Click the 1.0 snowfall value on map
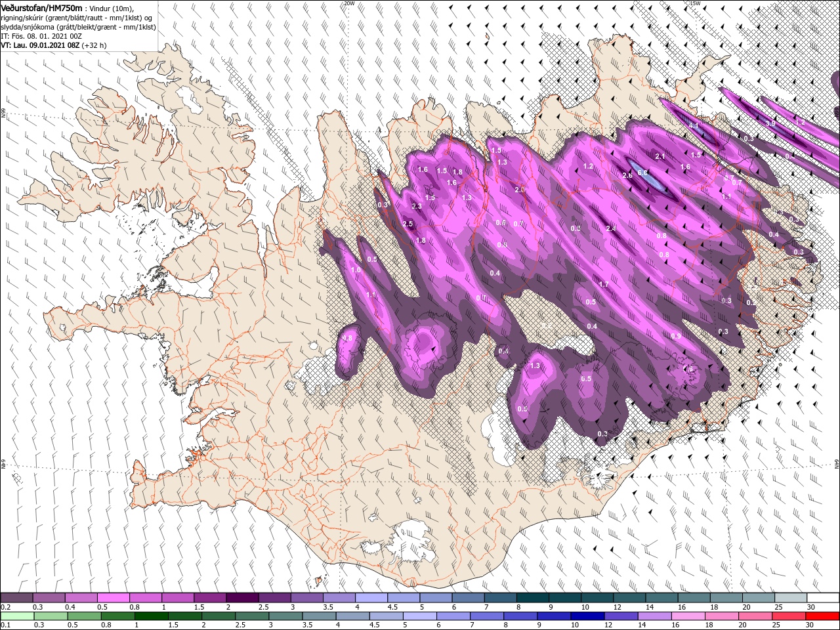840x630 pixels. [x=356, y=270]
